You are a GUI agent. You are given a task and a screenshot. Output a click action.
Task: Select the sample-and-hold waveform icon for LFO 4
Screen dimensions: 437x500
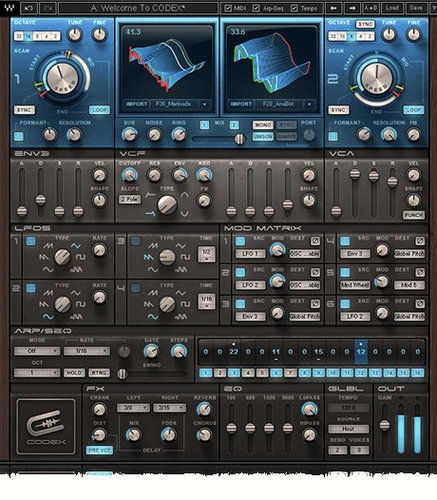[180, 316]
